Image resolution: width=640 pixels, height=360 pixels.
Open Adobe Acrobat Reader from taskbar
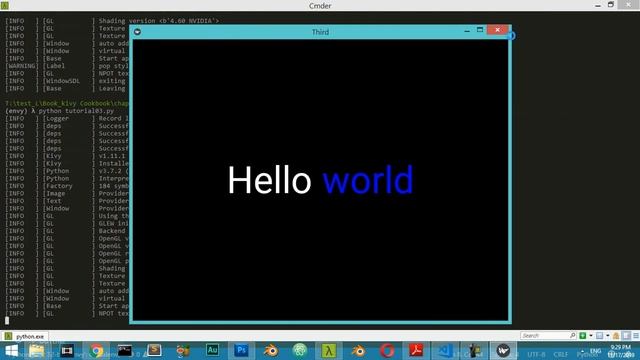416,351
